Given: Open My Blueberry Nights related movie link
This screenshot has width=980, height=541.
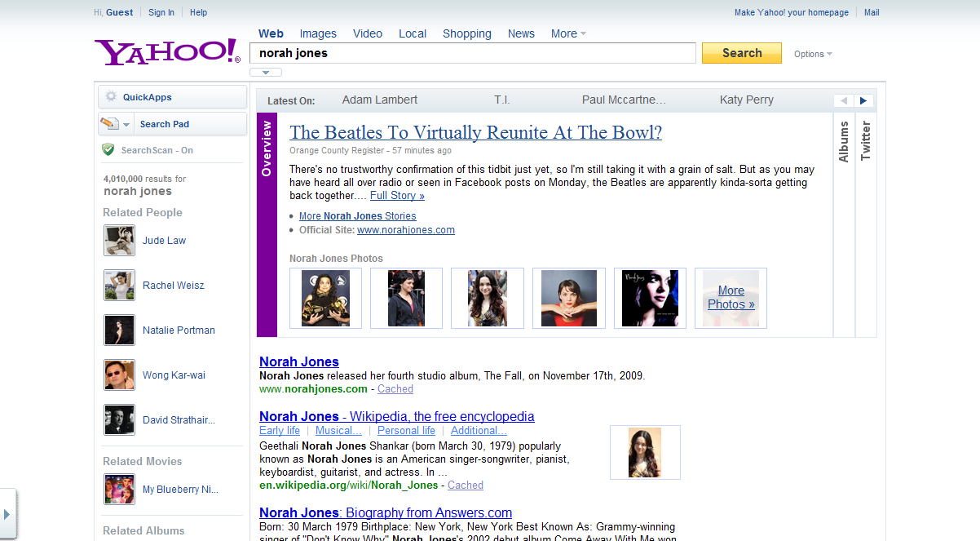Looking at the screenshot, I should coord(180,490).
